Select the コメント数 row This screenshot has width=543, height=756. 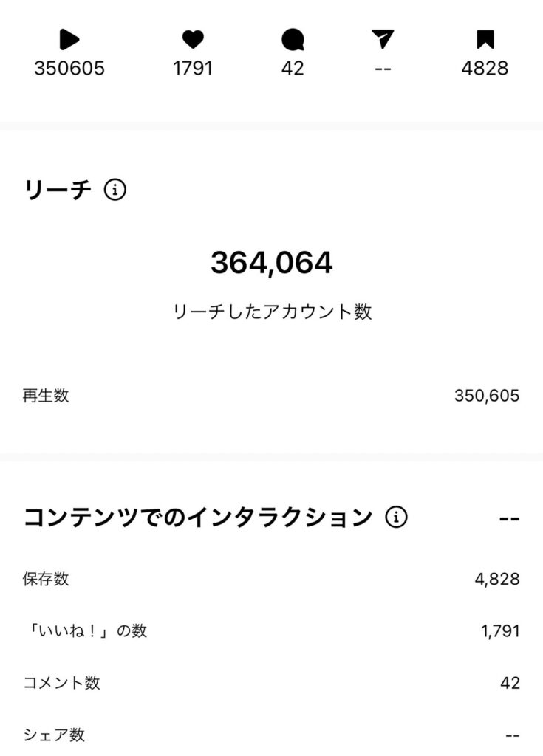pos(271,683)
